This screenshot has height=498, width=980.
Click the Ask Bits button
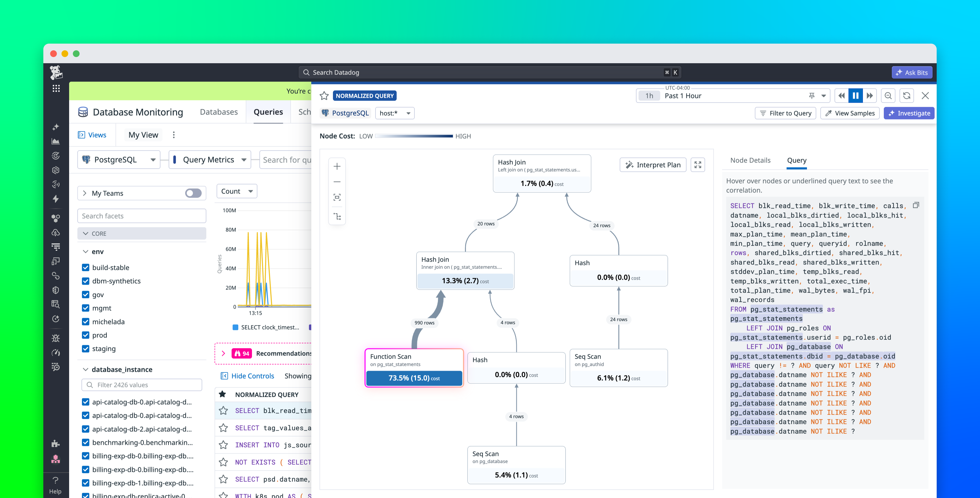[911, 72]
